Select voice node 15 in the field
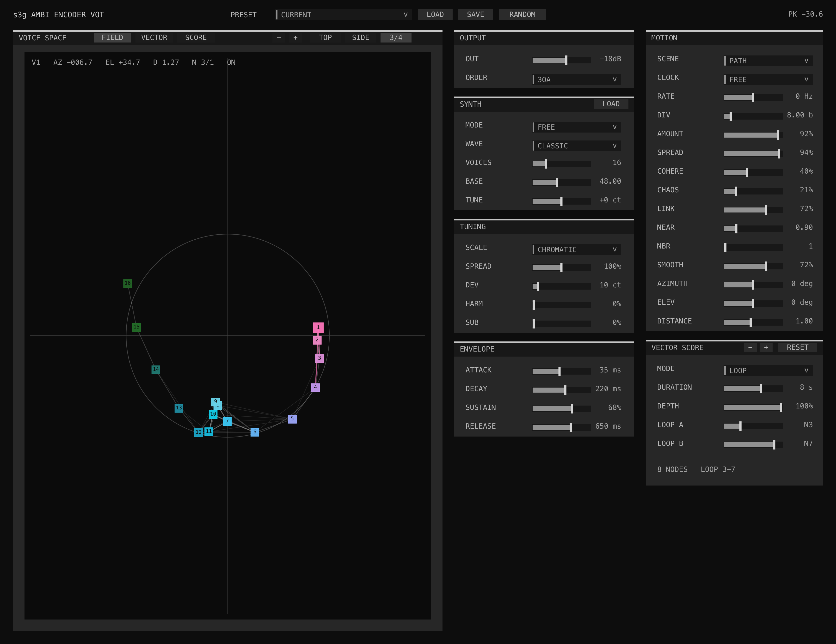 [x=136, y=327]
